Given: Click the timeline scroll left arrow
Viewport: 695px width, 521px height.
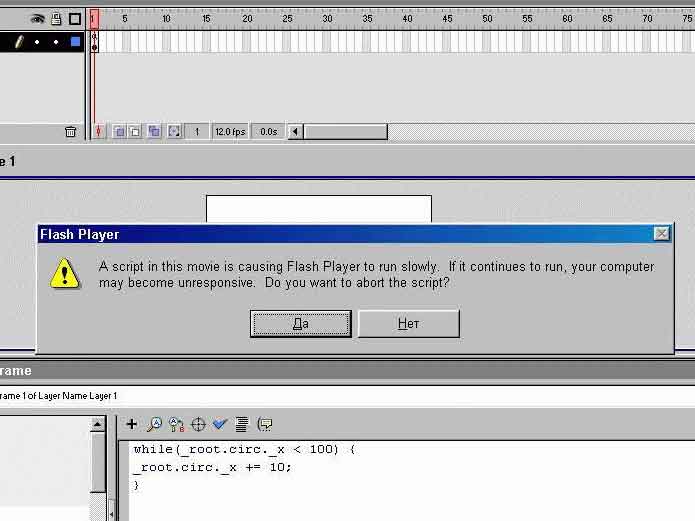Looking at the screenshot, I should [295, 132].
